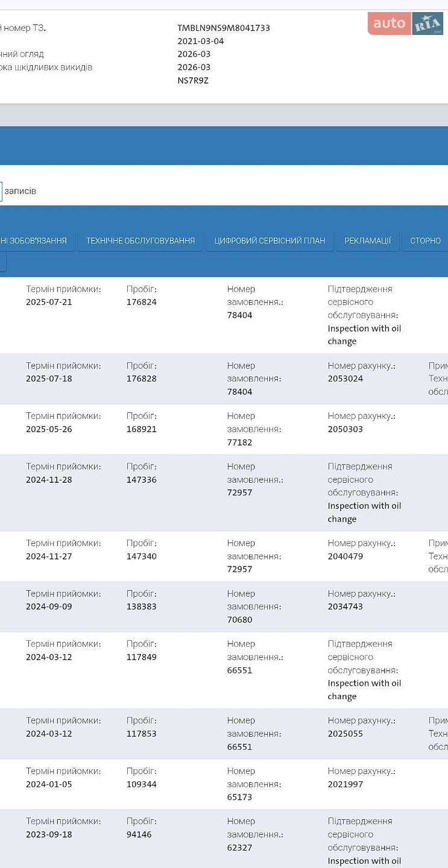448x868 pixels.
Task: Select acceptance date 2024-09-09
Action: click(49, 606)
